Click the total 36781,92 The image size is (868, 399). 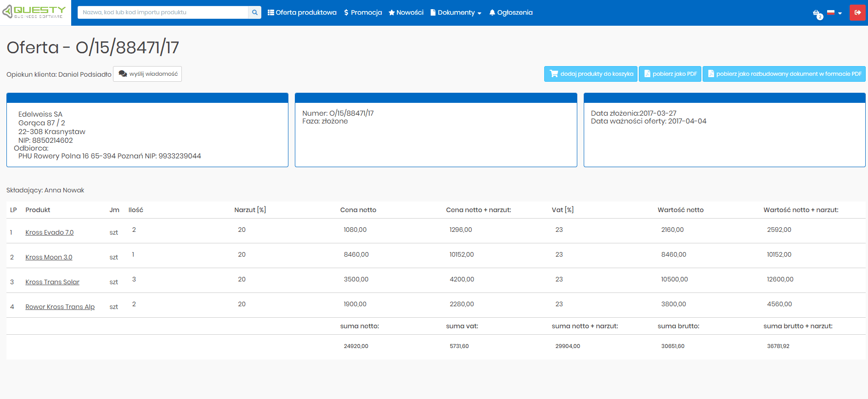click(x=778, y=346)
